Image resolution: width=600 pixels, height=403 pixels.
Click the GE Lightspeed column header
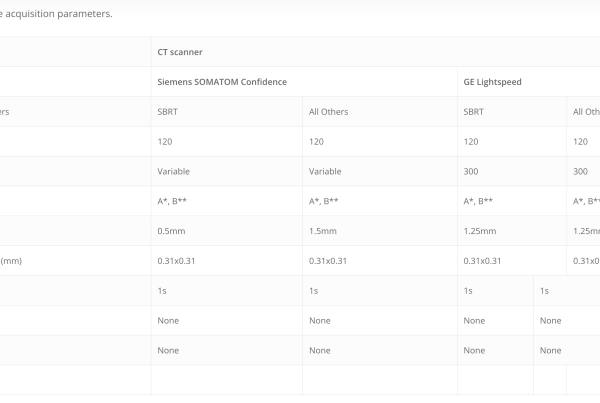coord(528,82)
